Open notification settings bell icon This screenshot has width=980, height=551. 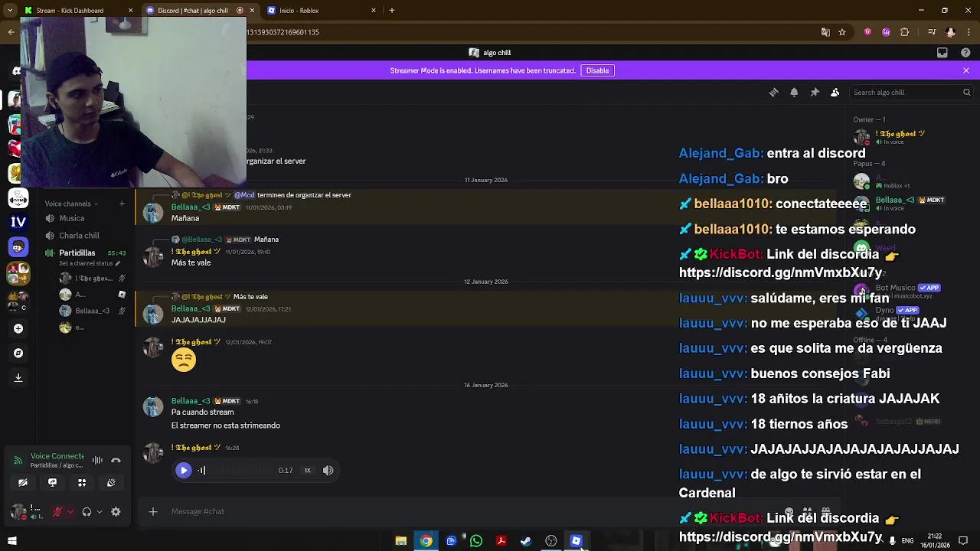(794, 93)
